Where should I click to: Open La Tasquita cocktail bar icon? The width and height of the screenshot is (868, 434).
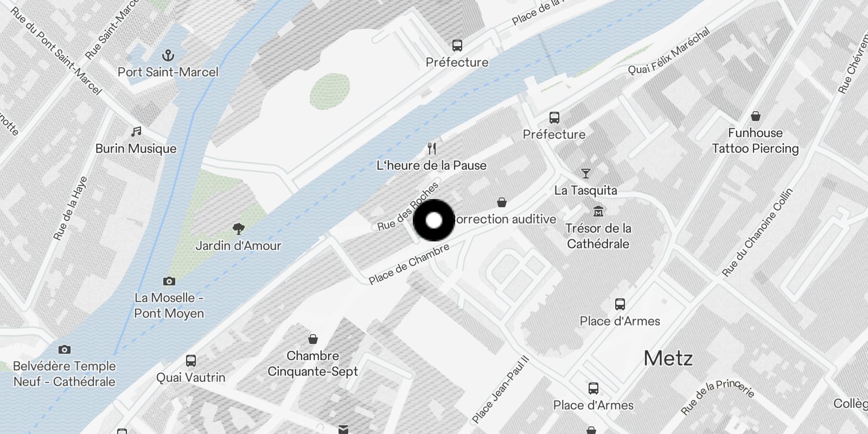click(586, 174)
